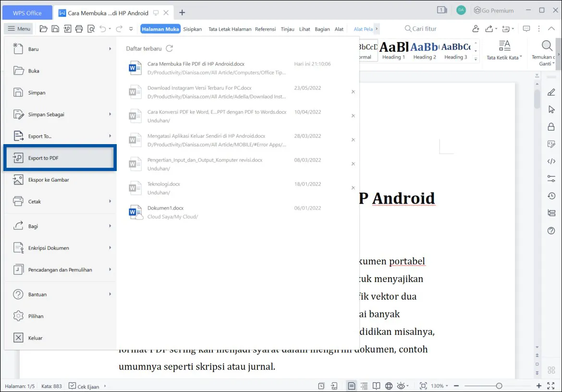Enable the pen annotation tool in sidebar

coord(551,92)
